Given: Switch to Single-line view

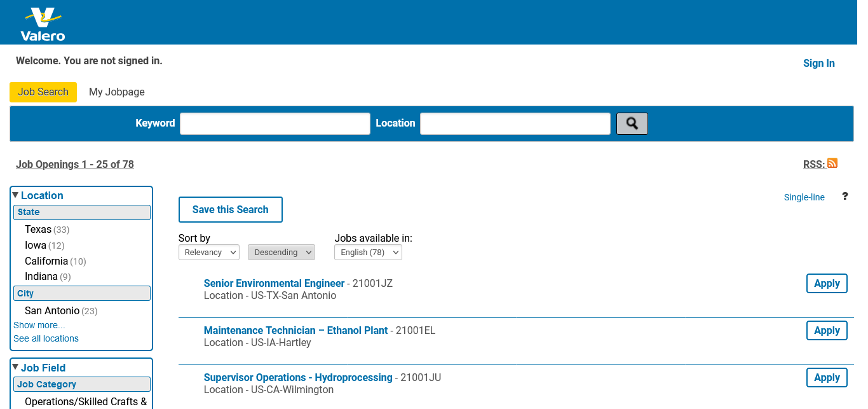Looking at the screenshot, I should coord(804,197).
